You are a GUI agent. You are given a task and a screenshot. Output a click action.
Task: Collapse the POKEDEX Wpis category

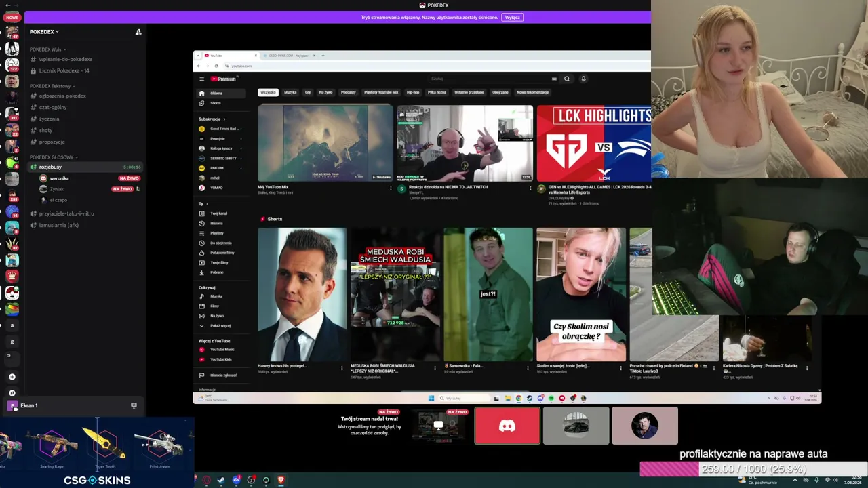pyautogui.click(x=47, y=49)
